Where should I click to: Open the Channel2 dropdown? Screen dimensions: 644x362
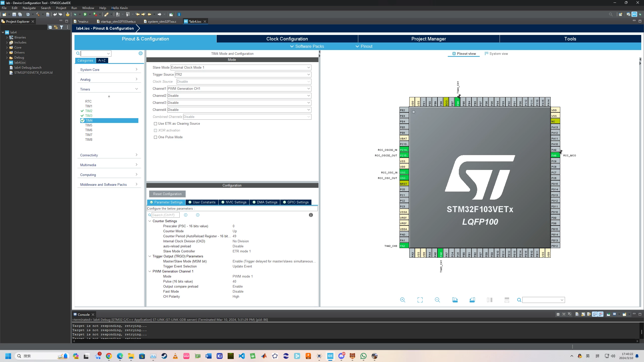pyautogui.click(x=239, y=96)
